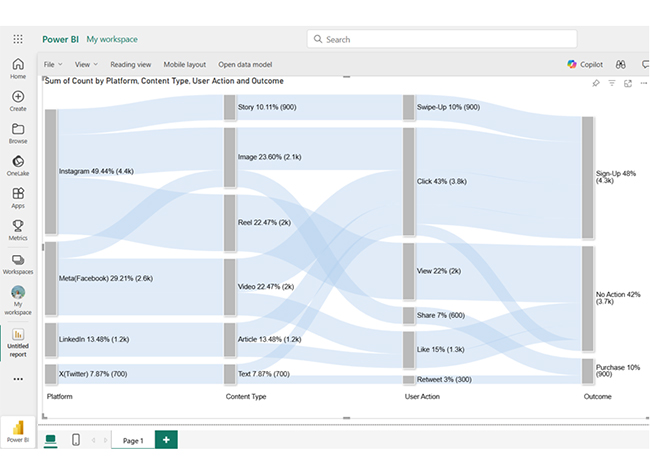Switch to desktop layout view
Screen dimensions: 650x473
50,440
